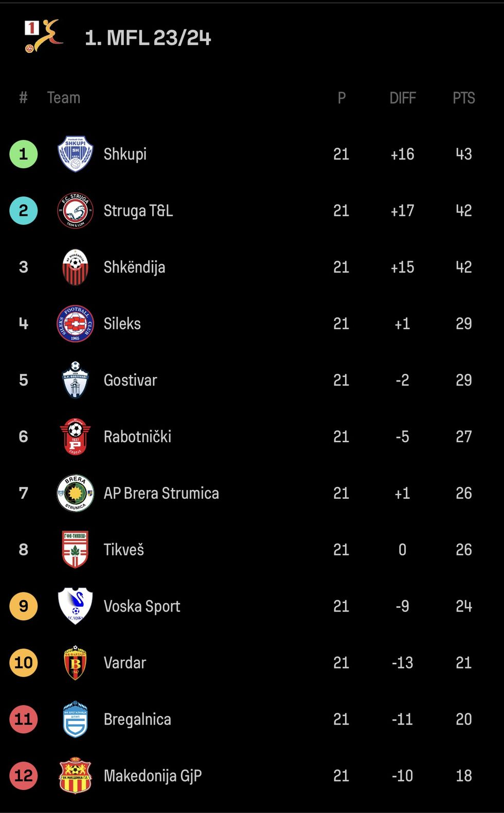Screen dimensions: 504x813
Task: Click the P matches played column header
Action: point(341,98)
